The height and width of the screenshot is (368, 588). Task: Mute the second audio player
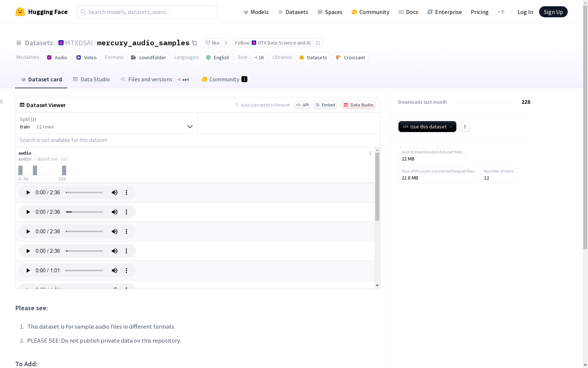click(x=115, y=212)
